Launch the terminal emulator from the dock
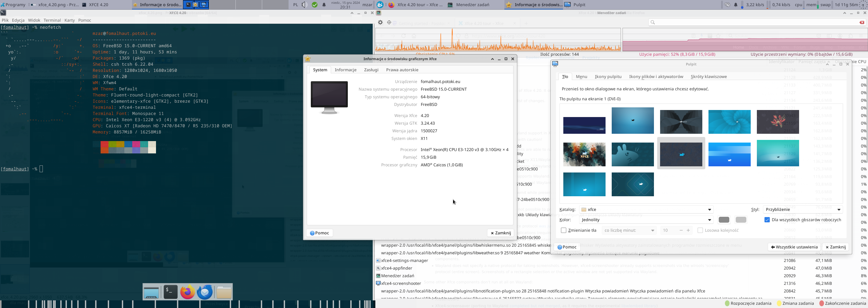868x308 pixels. pyautogui.click(x=170, y=292)
